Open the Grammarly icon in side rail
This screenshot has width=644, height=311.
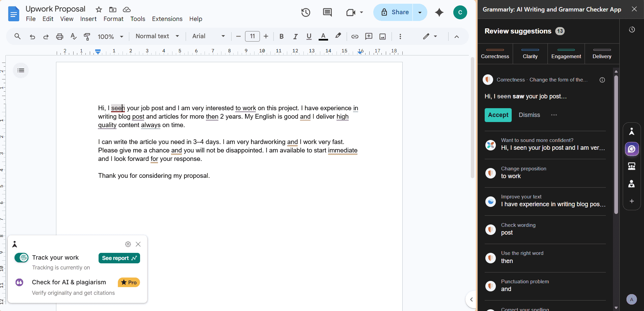point(632,149)
